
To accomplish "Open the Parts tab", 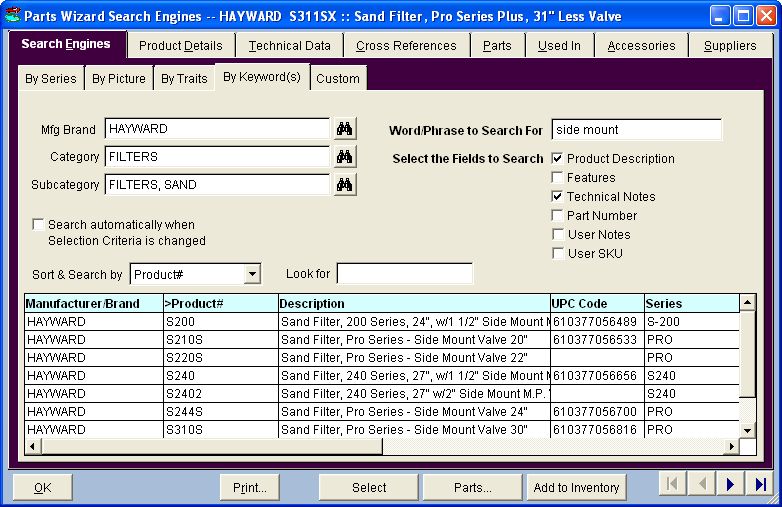I will pos(497,46).
